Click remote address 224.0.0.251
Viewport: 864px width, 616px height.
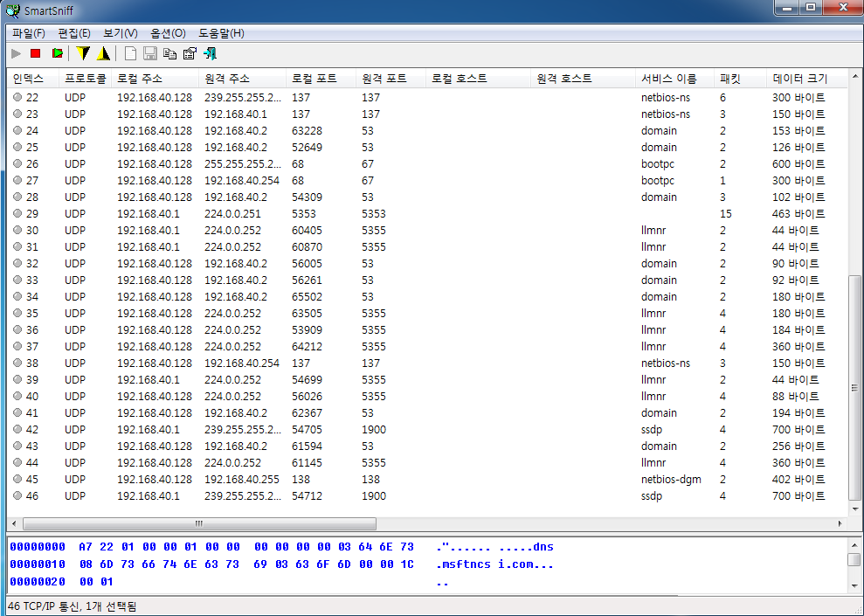[232, 213]
